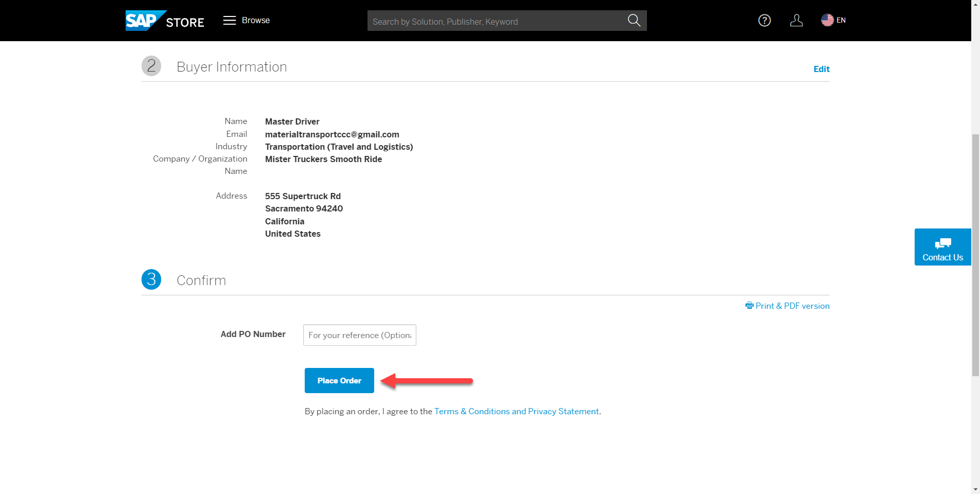Screen dimensions: 980x494
Task: Edit the Buyer Information section
Action: (821, 69)
